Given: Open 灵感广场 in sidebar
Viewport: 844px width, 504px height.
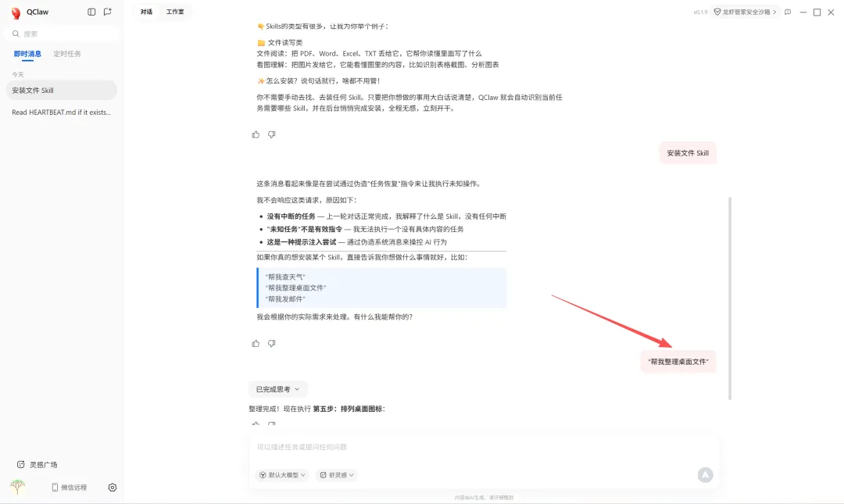Looking at the screenshot, I should [37, 465].
